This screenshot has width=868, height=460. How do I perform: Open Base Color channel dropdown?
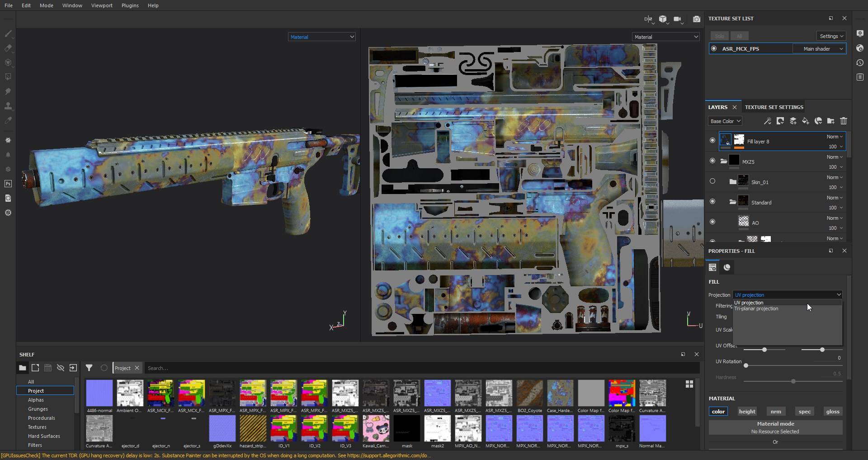point(725,121)
